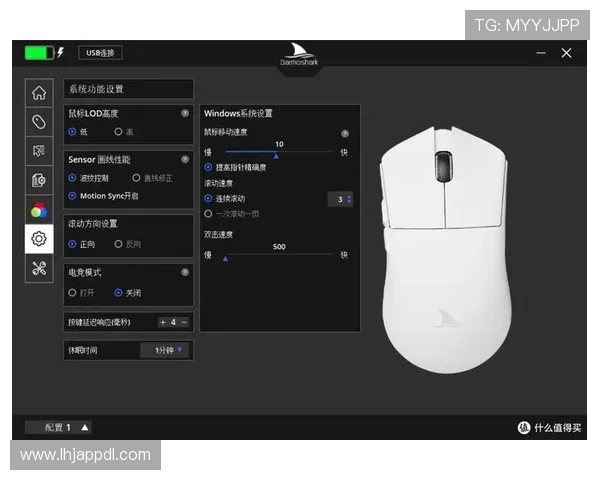Turn on 电竞模式 with 打开

[72, 293]
